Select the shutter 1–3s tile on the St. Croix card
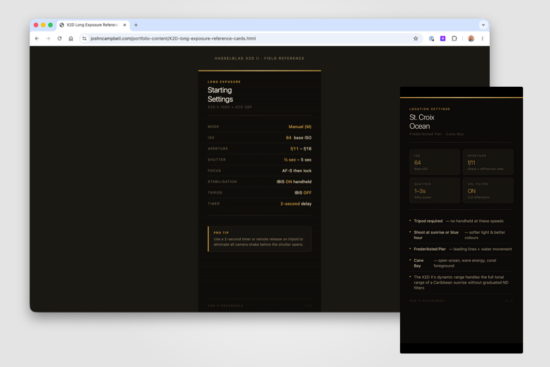 pos(435,191)
